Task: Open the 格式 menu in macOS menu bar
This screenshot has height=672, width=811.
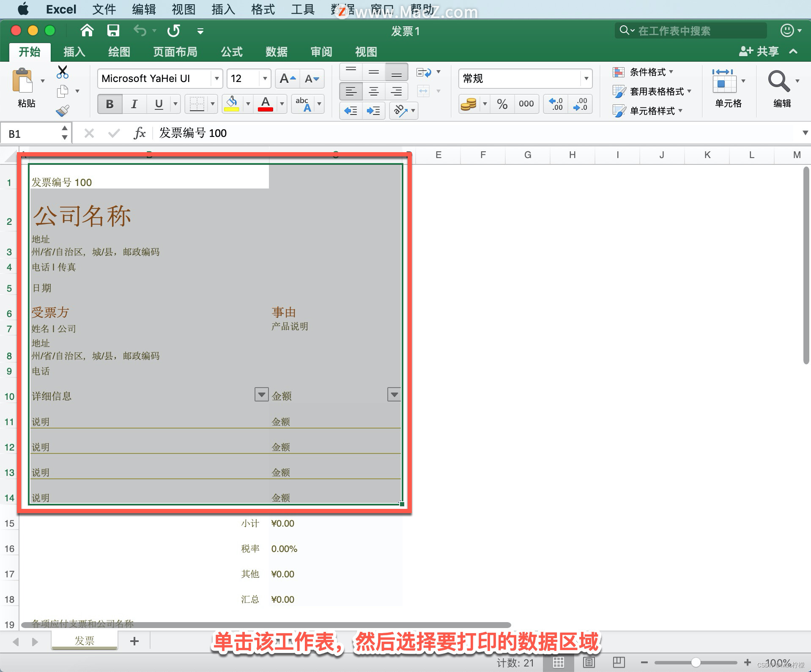Action: [263, 9]
